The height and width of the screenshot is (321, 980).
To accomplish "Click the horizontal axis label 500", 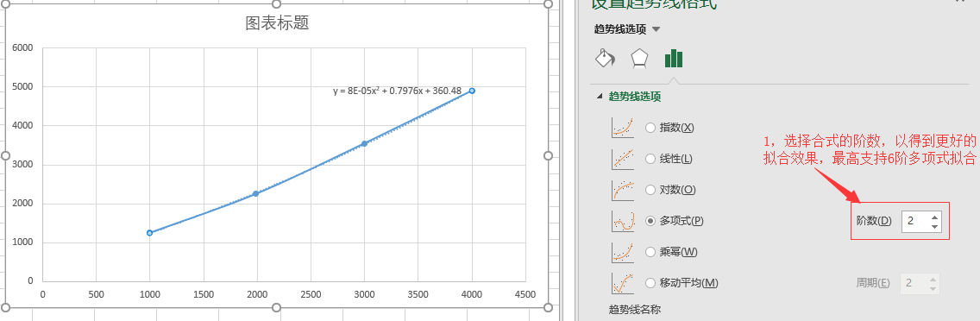I will (97, 294).
